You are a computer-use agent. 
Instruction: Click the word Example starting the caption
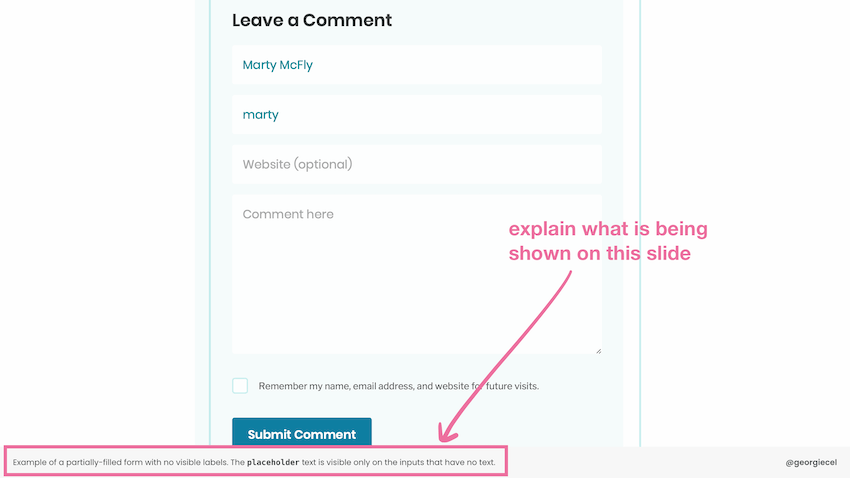click(x=30, y=462)
